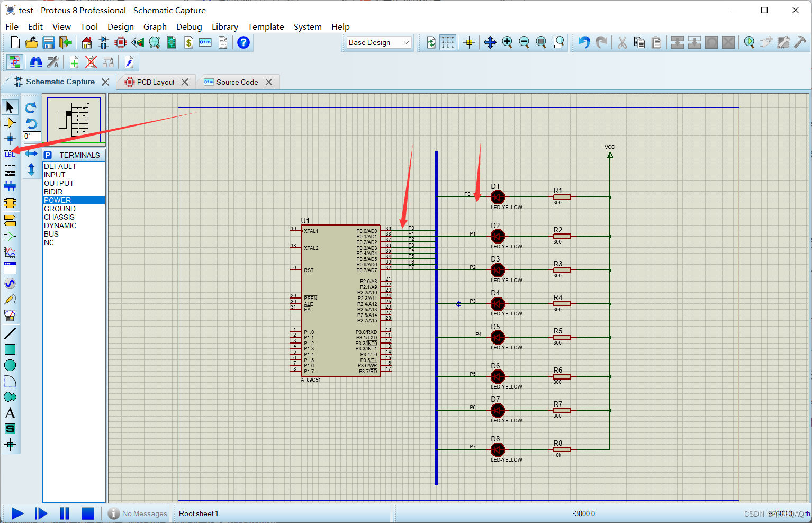
Task: Close the Schematic Capture tab
Action: (x=105, y=82)
